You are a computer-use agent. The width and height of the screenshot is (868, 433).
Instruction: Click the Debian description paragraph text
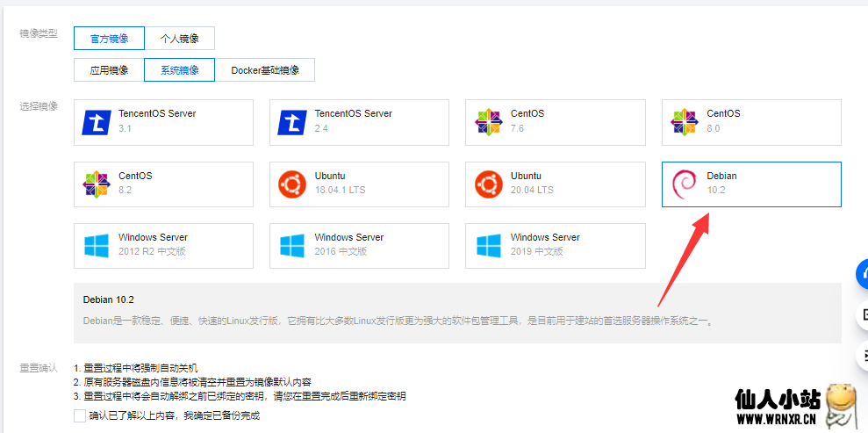[398, 321]
